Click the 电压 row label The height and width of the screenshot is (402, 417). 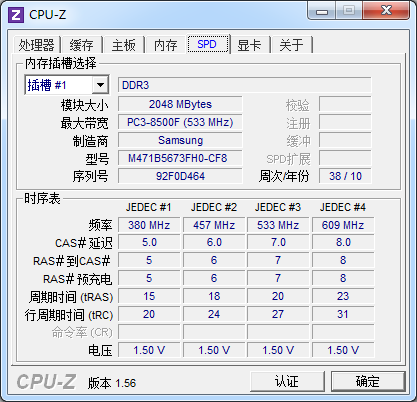[x=100, y=351]
